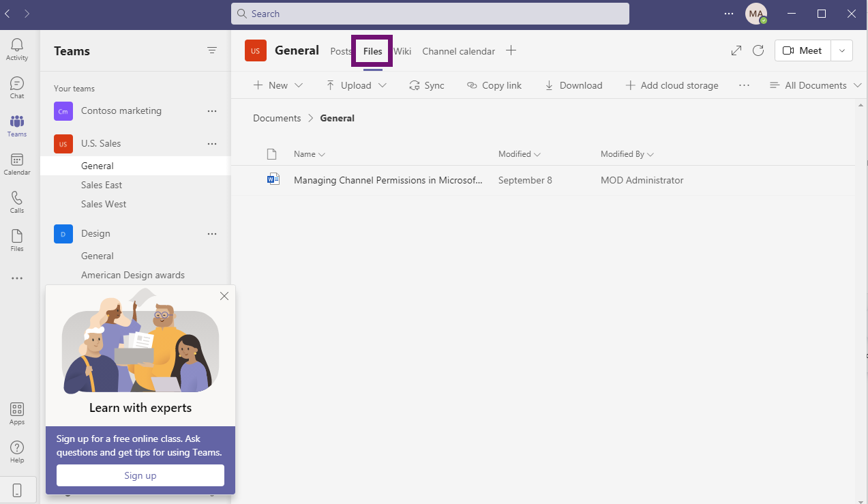Image resolution: width=868 pixels, height=504 pixels.
Task: Click the General breadcrumb item
Action: tap(338, 118)
